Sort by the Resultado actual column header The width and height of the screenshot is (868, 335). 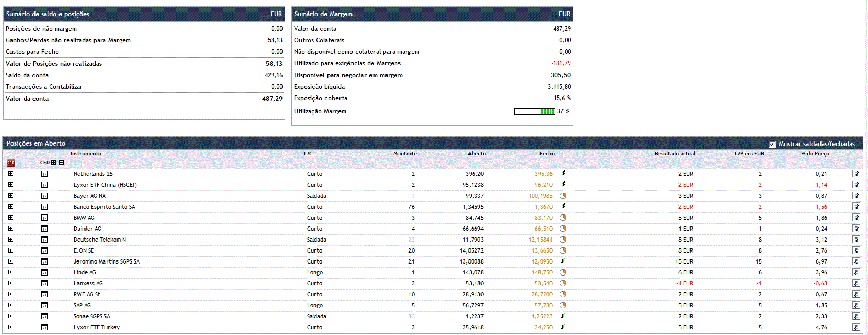[x=674, y=154]
